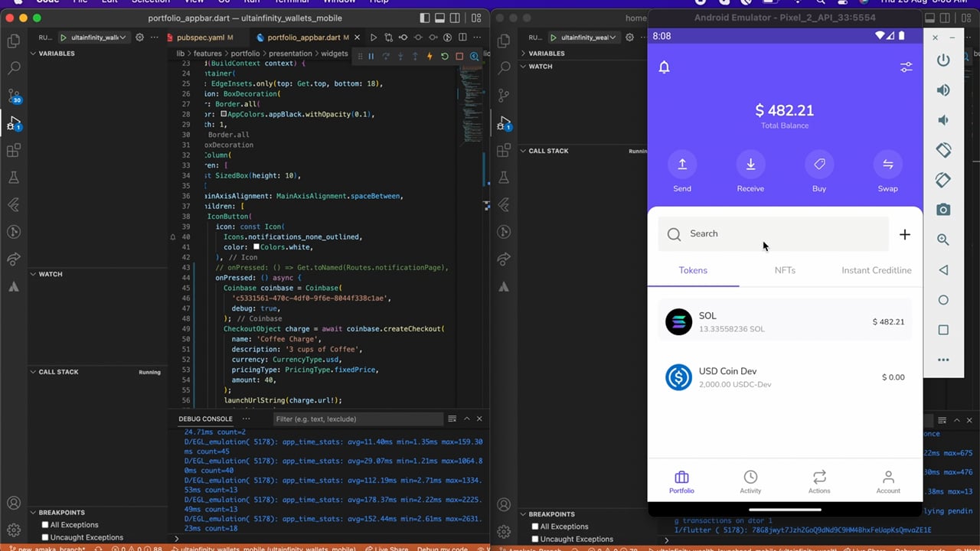Open Extensions view in left VS Code window
Image resolution: width=980 pixels, height=551 pixels.
[x=14, y=151]
